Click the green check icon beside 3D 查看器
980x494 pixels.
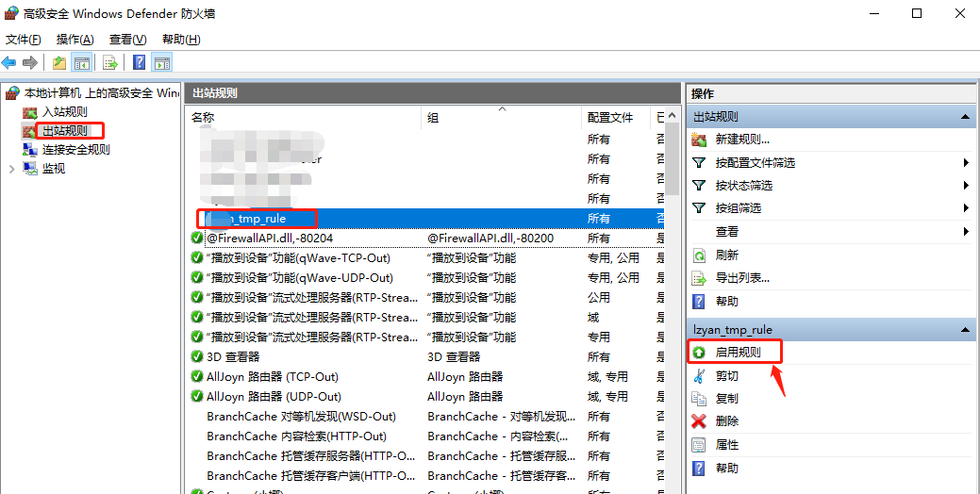(197, 356)
